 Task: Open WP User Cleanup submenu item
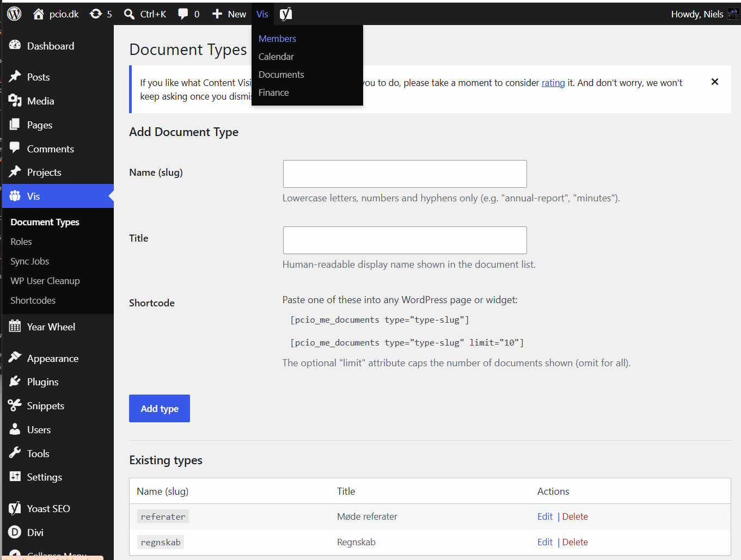pyautogui.click(x=45, y=280)
